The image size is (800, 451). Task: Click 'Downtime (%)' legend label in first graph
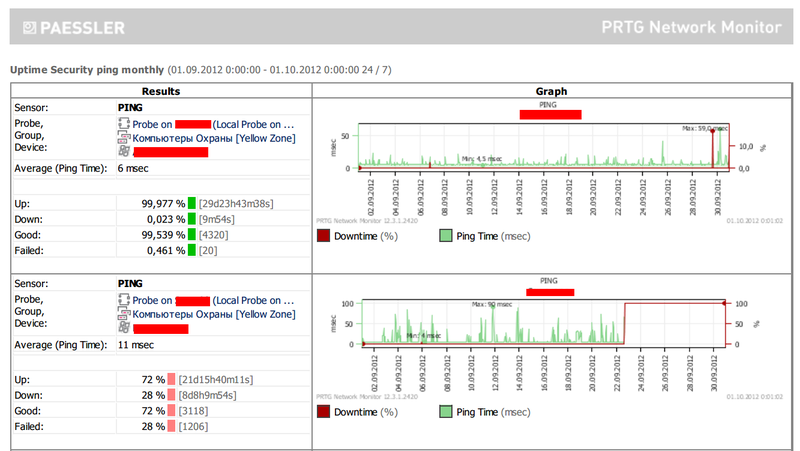point(366,236)
